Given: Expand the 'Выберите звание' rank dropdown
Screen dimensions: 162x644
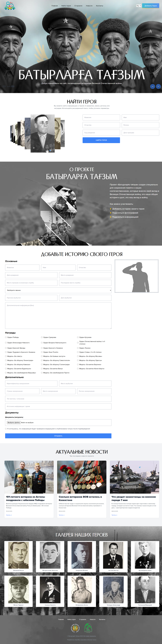Looking at the screenshot, I should (x=58, y=290).
